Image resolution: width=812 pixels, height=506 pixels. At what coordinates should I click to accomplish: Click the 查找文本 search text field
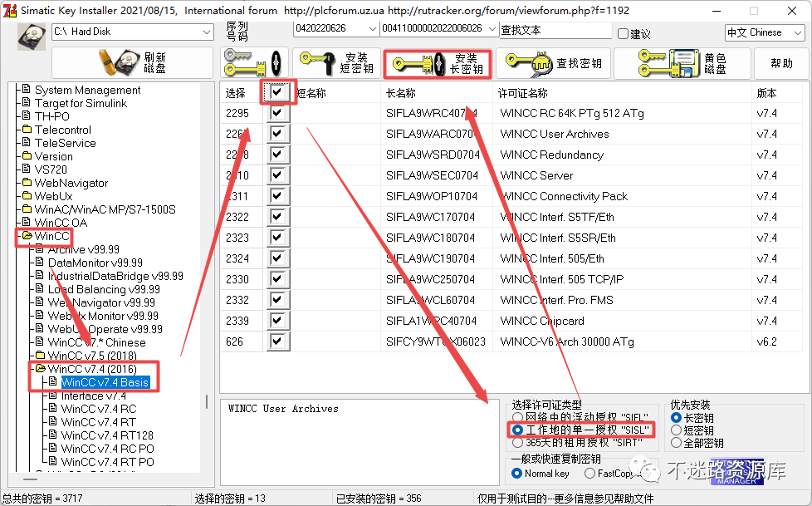tap(555, 30)
